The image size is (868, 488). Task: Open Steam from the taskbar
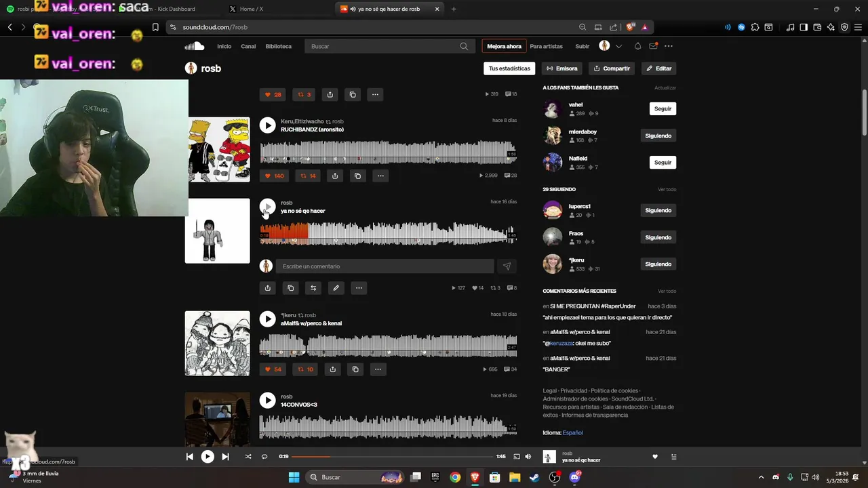click(x=535, y=477)
